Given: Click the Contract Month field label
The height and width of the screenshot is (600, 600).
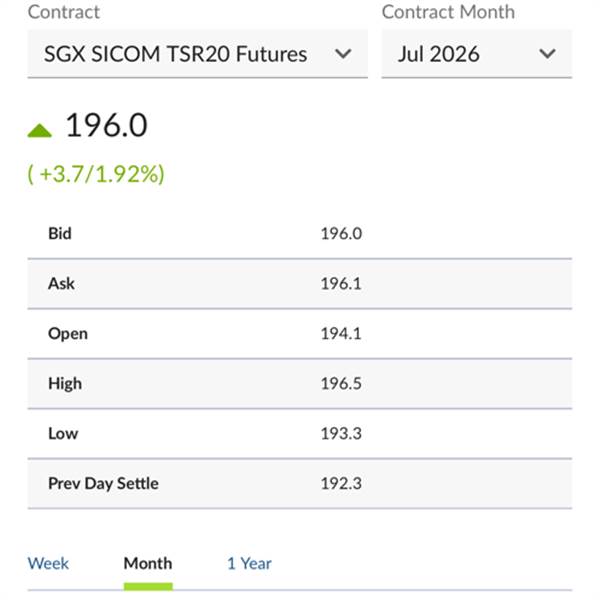Looking at the screenshot, I should (x=448, y=12).
